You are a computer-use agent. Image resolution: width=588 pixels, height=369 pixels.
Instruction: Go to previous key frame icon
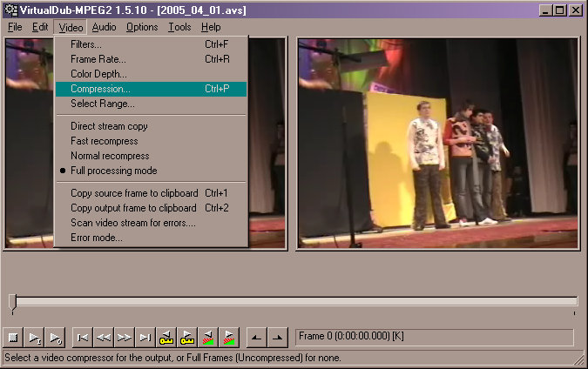point(166,337)
